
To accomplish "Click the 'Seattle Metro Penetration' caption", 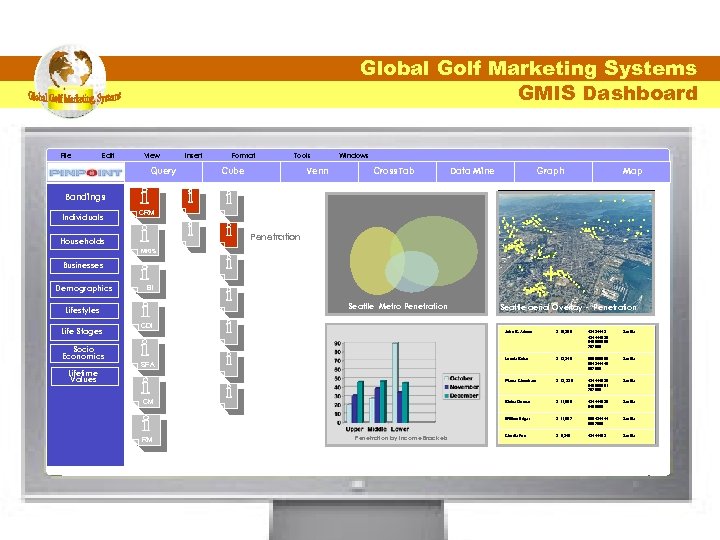I will pyautogui.click(x=398, y=306).
